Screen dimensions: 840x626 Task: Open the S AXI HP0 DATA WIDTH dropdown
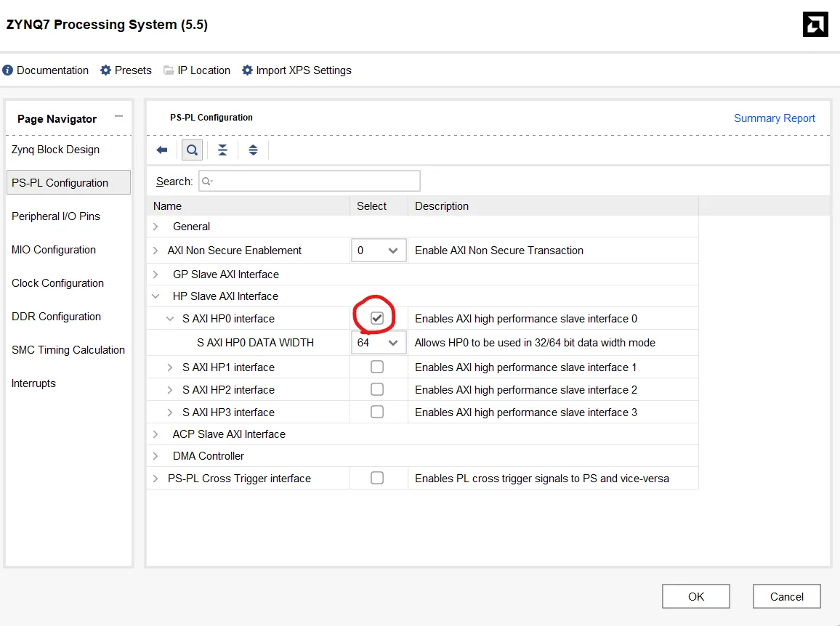tap(378, 342)
